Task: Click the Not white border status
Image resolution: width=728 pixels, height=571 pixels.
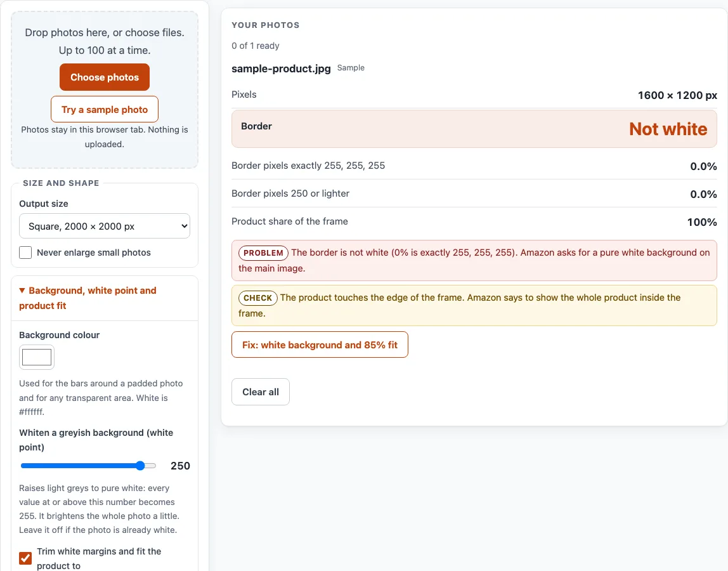Action: click(x=668, y=129)
